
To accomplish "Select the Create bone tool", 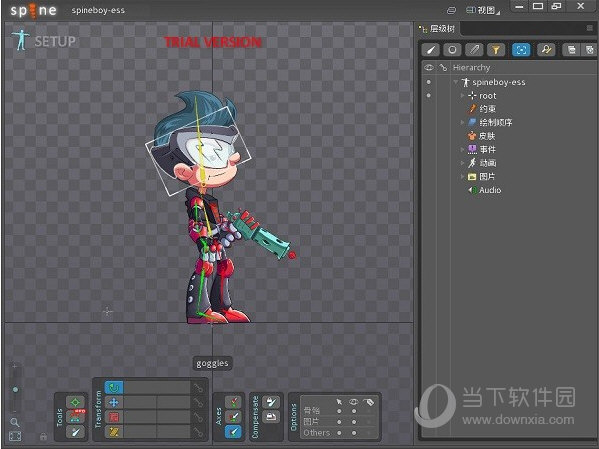I will (x=75, y=432).
